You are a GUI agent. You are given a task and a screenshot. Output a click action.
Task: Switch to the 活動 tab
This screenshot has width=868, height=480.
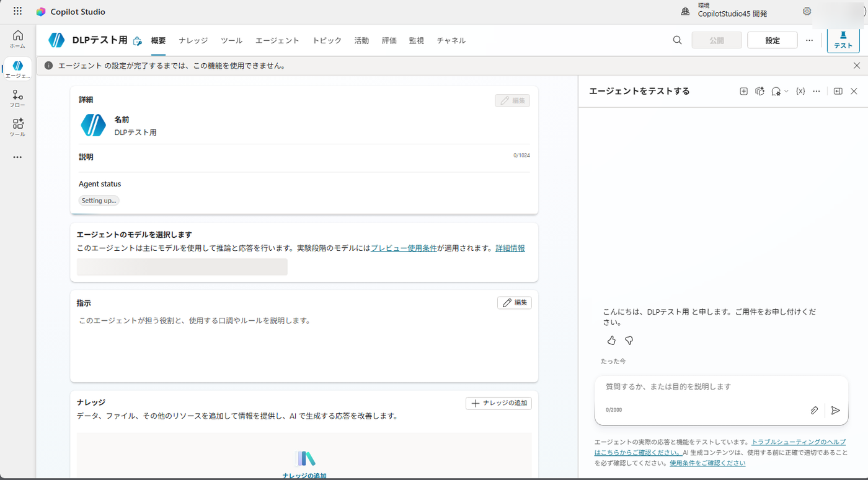pos(361,40)
